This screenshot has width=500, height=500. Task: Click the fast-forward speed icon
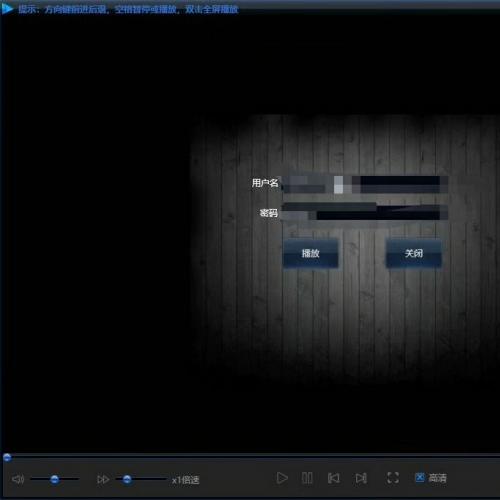103,479
